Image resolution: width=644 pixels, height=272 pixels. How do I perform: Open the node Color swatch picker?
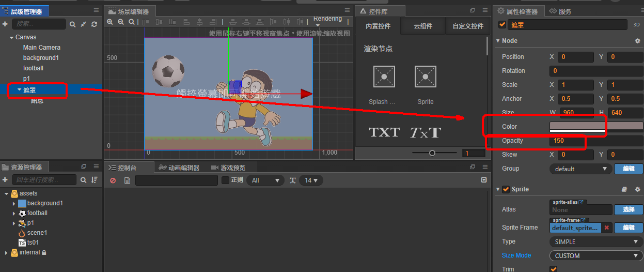click(x=596, y=127)
